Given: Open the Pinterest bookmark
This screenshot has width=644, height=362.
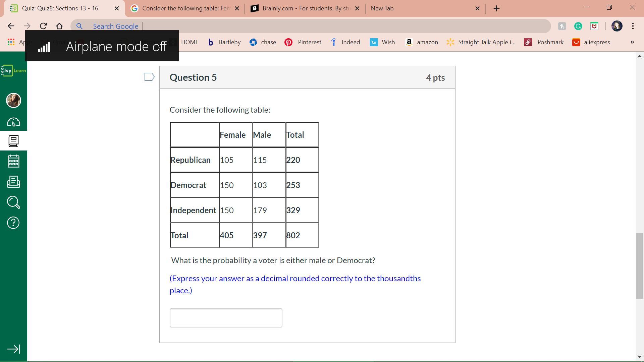Looking at the screenshot, I should tap(303, 42).
